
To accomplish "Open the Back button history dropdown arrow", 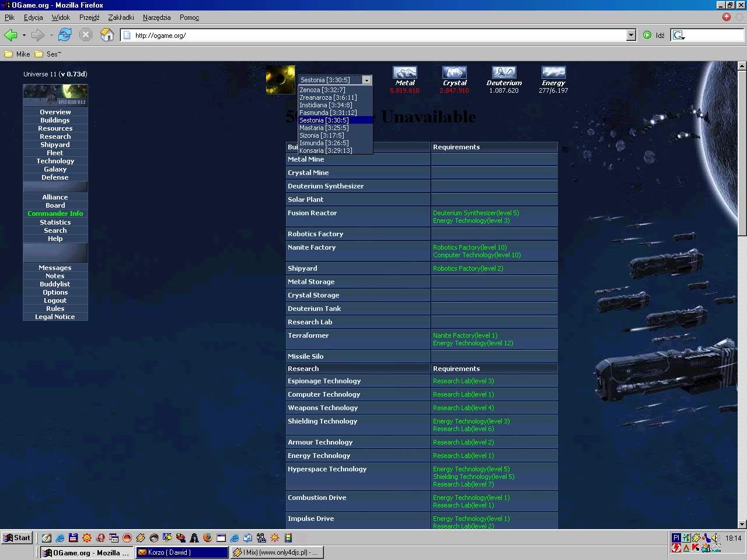I will tap(24, 35).
